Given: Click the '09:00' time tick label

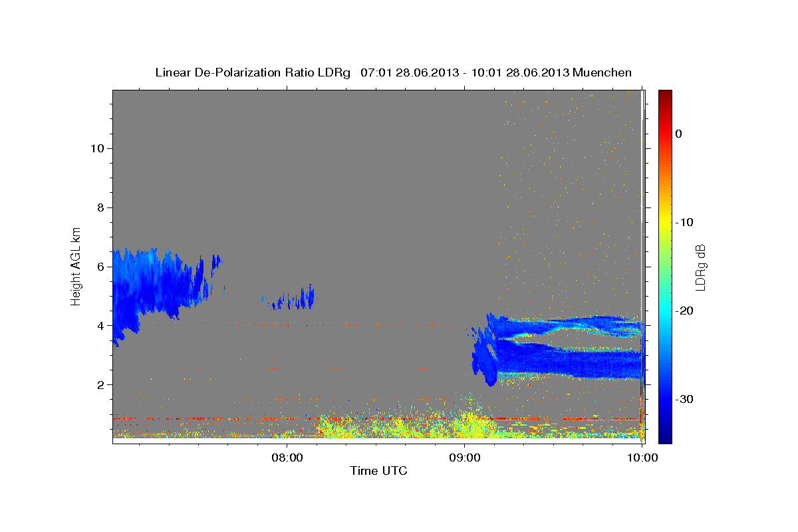Looking at the screenshot, I should (465, 458).
